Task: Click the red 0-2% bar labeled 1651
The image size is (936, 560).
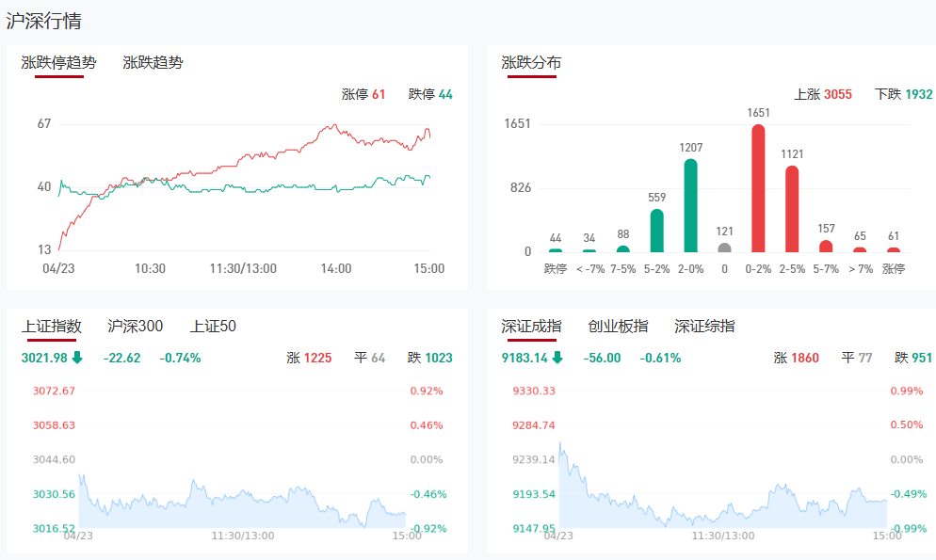Action: point(758,188)
